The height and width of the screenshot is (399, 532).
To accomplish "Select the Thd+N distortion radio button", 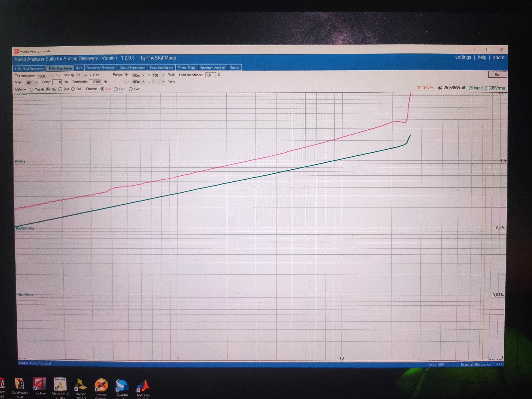I will click(x=32, y=90).
